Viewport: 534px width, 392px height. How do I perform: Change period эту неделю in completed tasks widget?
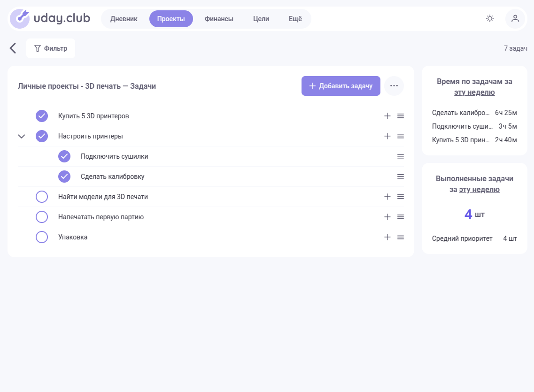click(479, 190)
